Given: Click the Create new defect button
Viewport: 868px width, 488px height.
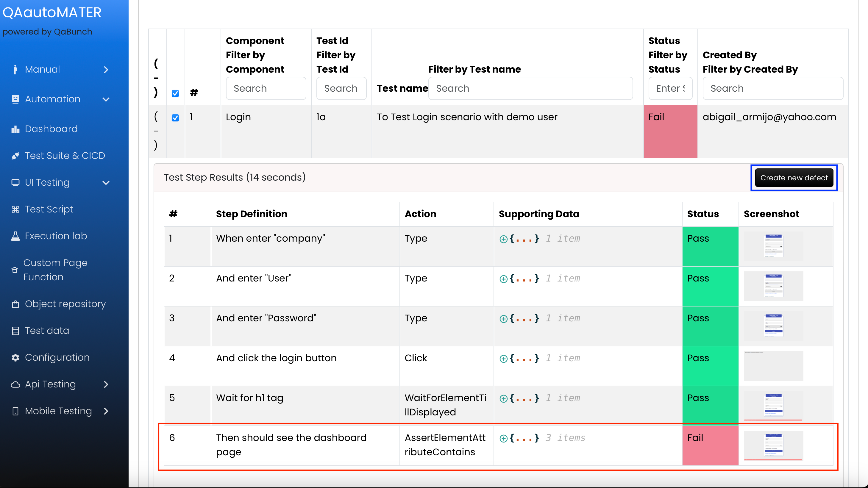Looking at the screenshot, I should click(x=794, y=177).
